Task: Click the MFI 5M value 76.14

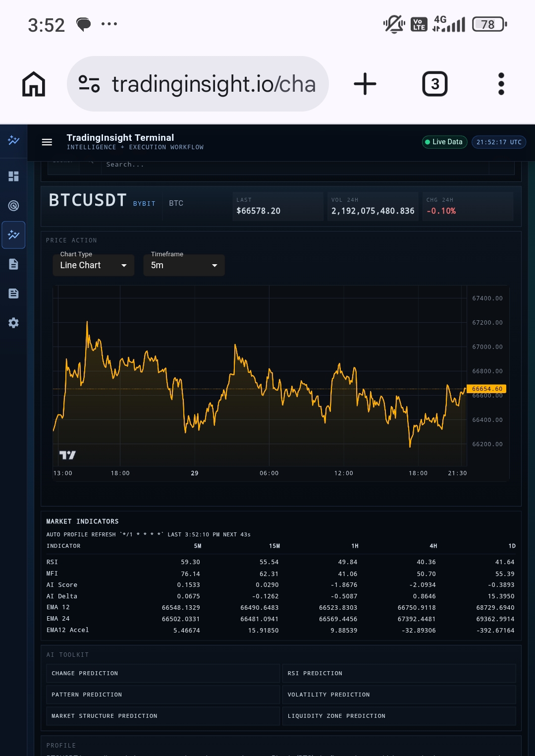Action: point(191,574)
